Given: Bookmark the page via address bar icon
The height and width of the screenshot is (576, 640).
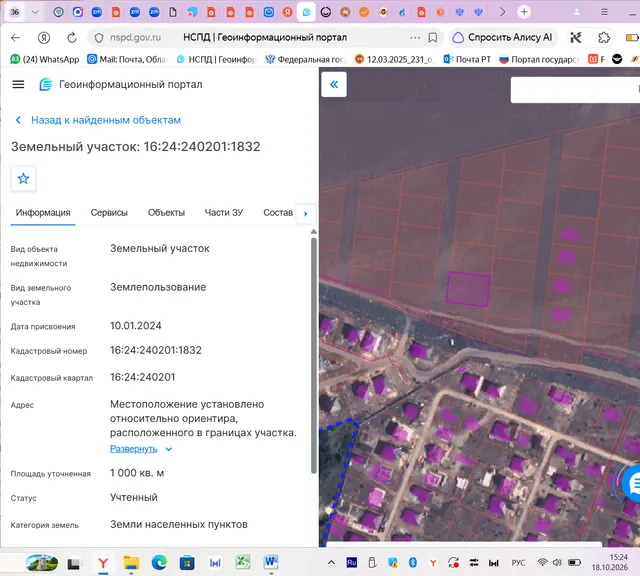Looking at the screenshot, I should click(x=433, y=38).
